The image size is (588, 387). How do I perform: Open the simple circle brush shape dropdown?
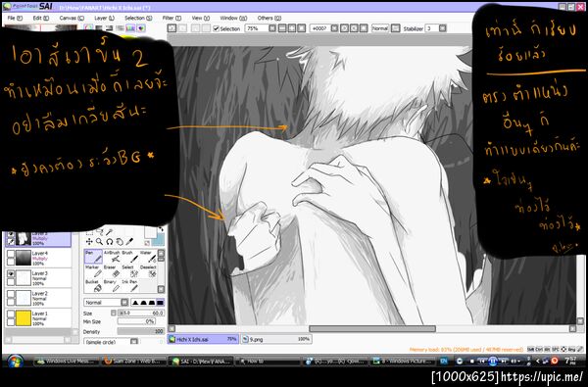(x=134, y=342)
